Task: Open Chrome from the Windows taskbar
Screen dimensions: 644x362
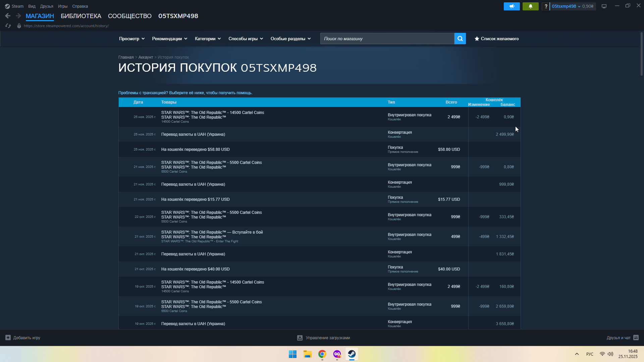Action: click(322, 354)
